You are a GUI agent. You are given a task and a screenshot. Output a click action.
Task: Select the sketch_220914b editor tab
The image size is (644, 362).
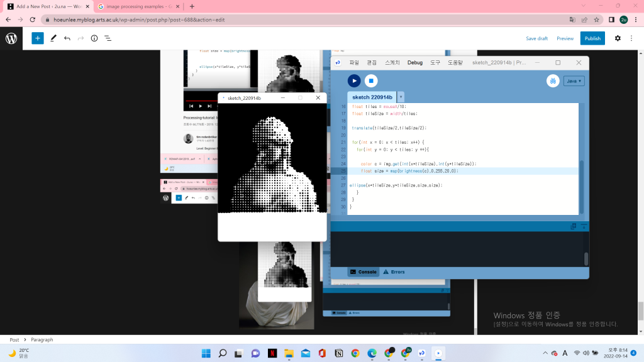pyautogui.click(x=372, y=97)
